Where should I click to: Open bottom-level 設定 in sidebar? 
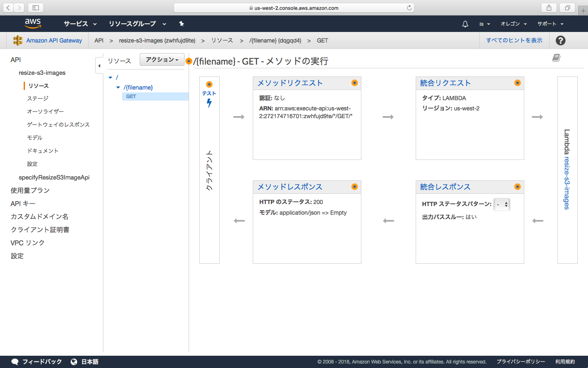[17, 256]
